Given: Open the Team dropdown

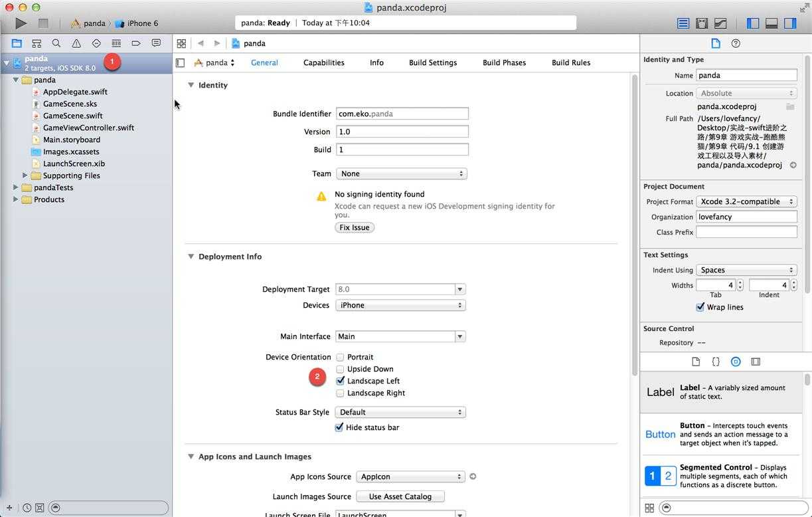Looking at the screenshot, I should click(401, 173).
